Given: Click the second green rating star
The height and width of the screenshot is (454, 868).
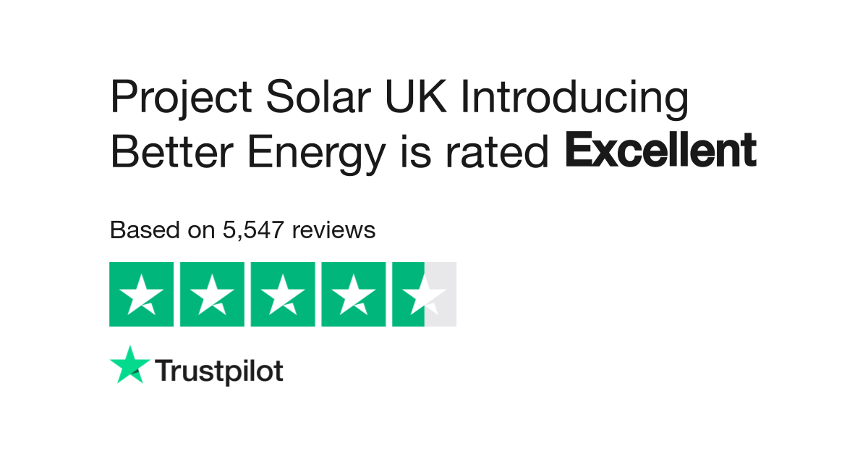Looking at the screenshot, I should point(212,295).
